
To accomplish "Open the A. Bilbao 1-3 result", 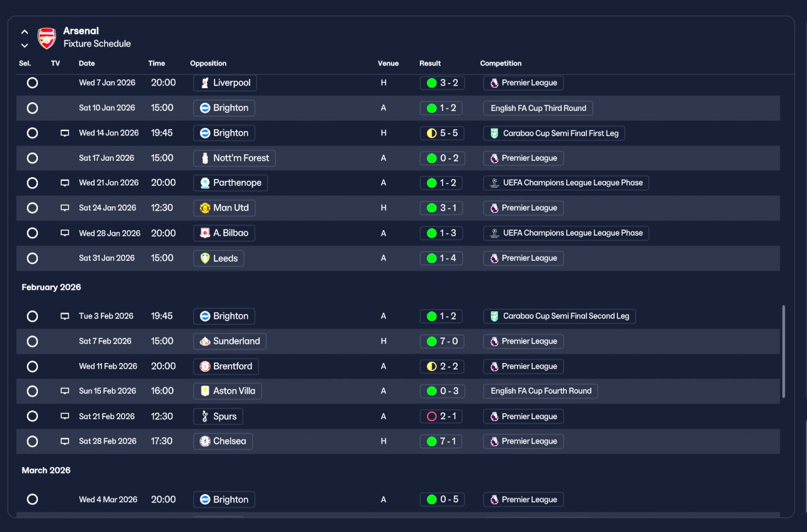I will [441, 233].
